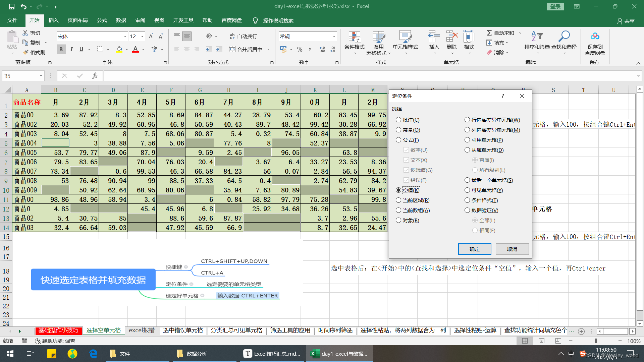Viewport: 644px width, 362px height.
Task: Click the zoom slider in status bar
Action: (595, 341)
